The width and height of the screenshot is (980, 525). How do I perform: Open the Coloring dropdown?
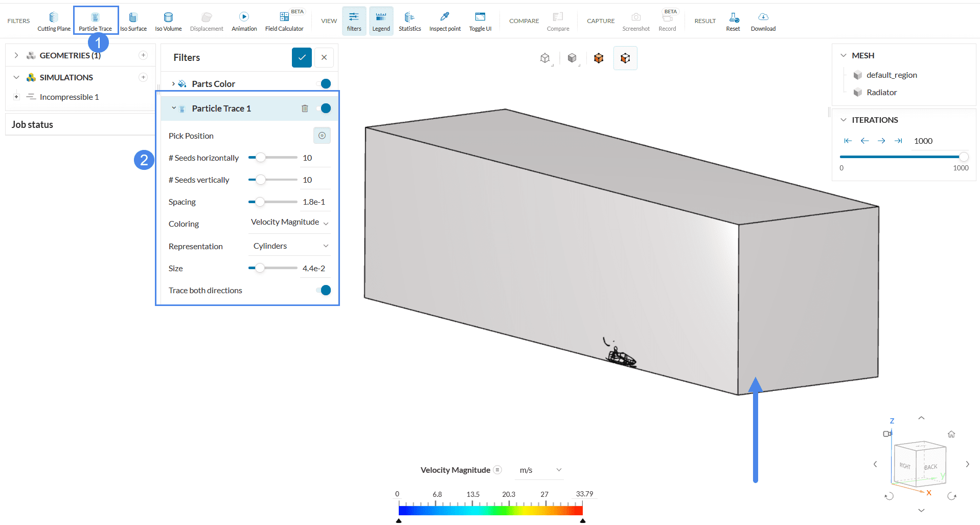pos(289,223)
